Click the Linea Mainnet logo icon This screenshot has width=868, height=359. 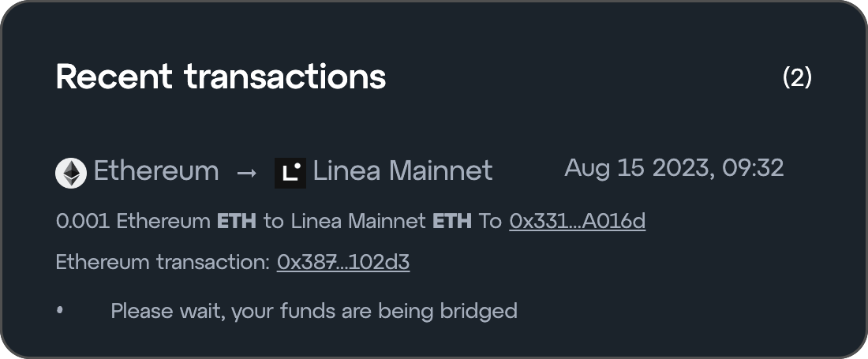(x=290, y=173)
